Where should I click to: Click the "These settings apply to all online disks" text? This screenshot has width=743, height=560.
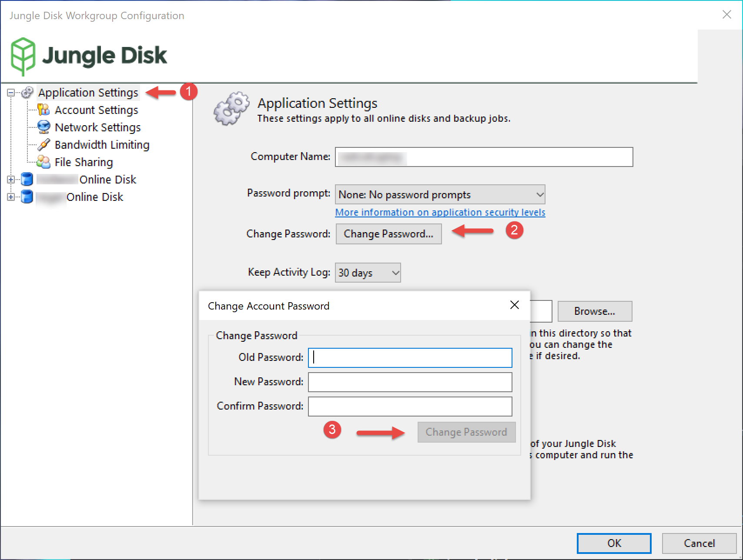[x=384, y=118]
